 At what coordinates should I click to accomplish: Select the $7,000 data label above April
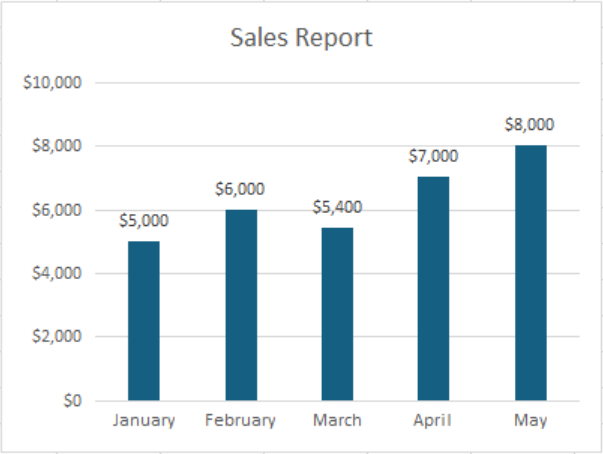click(433, 156)
